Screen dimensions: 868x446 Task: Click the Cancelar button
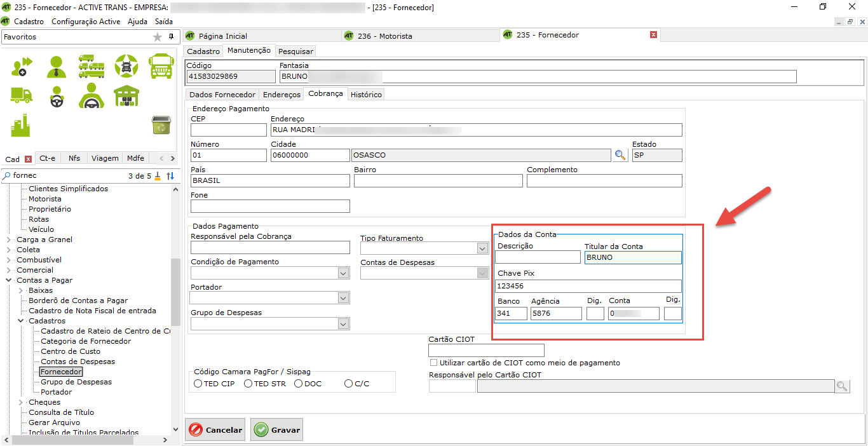[216, 430]
